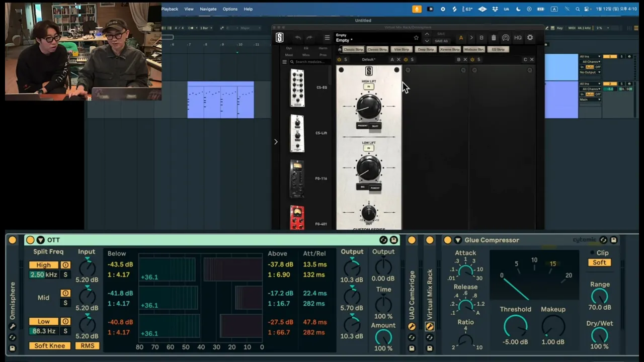Toggle UAD Cambridge device activator
Viewport: 644px width, 362px height.
[412, 240]
